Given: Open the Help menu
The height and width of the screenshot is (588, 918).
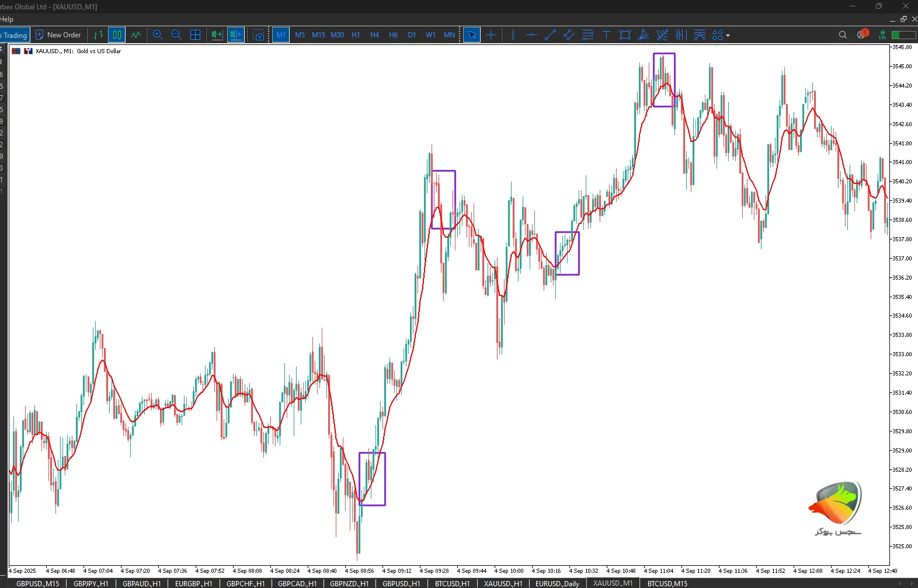Looking at the screenshot, I should (6, 19).
